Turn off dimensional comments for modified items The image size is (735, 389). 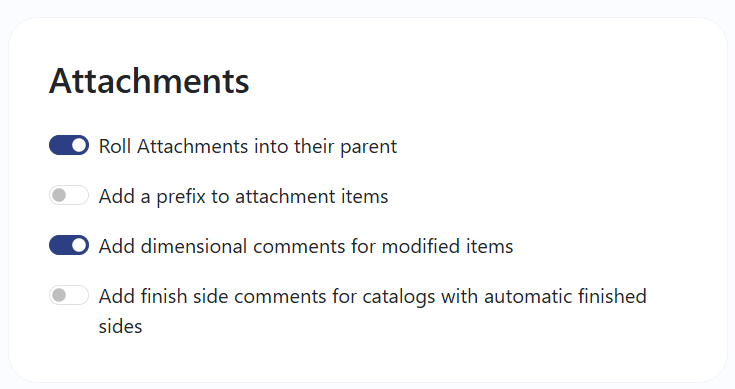pos(69,245)
